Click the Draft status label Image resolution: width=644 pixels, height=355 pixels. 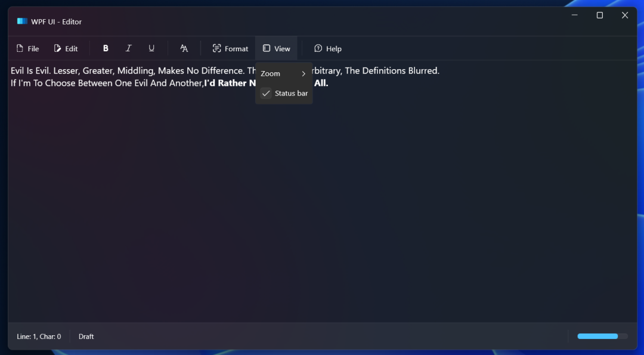coord(86,337)
